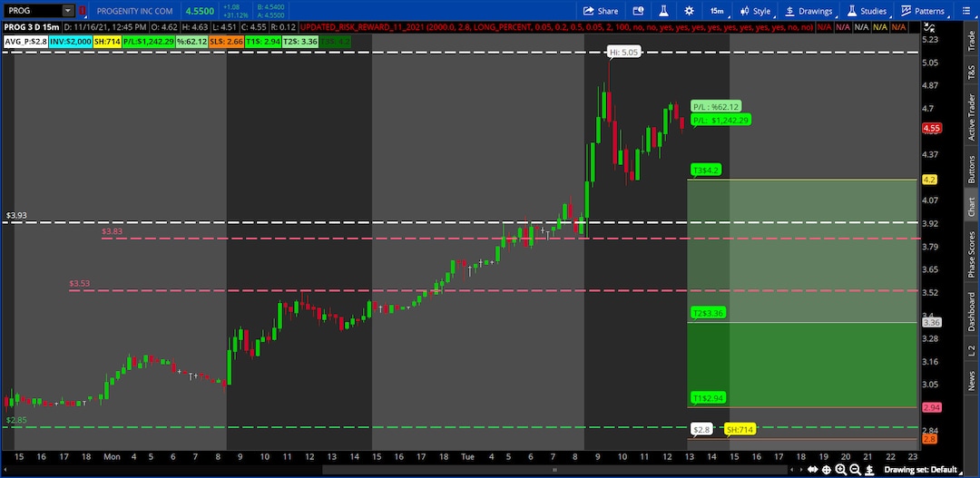The height and width of the screenshot is (478, 980).
Task: Click the yellow 4.2 price axis tag
Action: 929,180
